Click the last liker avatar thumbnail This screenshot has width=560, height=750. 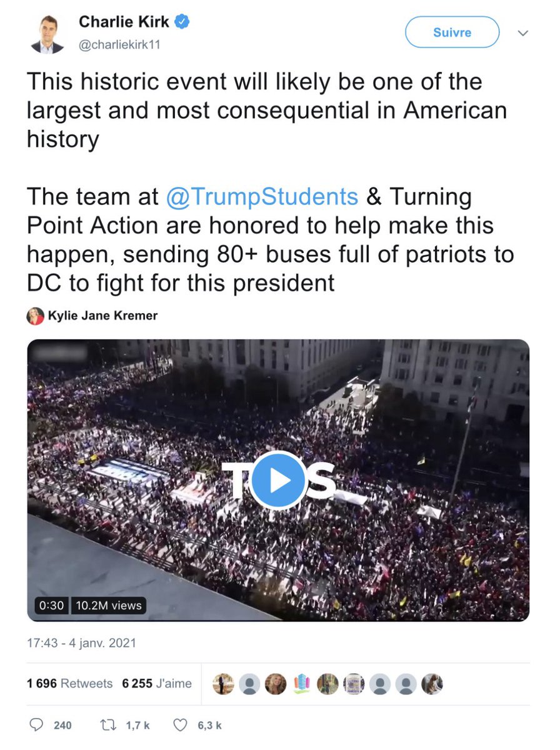432,684
